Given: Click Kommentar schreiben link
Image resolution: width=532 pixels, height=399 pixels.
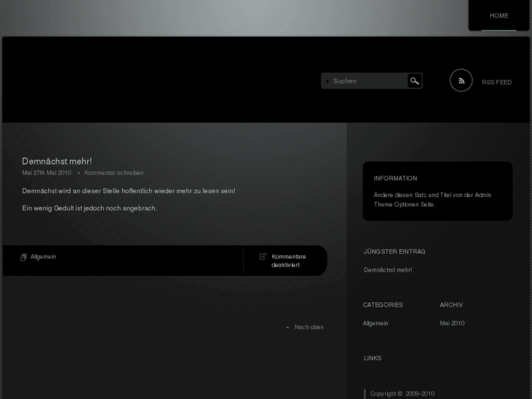Looking at the screenshot, I should 114,173.
